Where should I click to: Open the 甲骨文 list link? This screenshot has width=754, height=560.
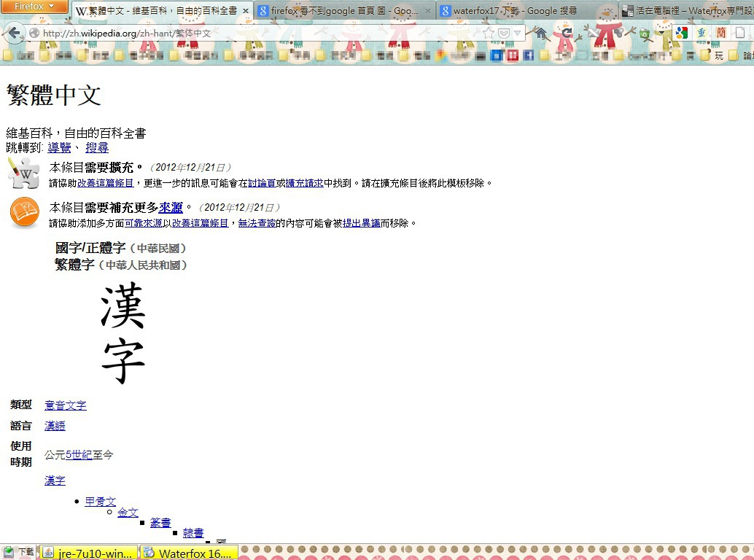click(101, 502)
